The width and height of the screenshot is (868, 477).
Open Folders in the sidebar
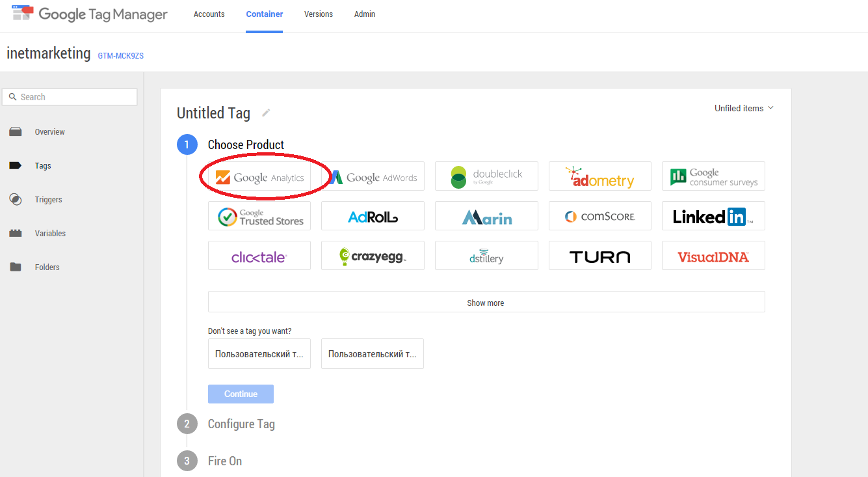click(x=47, y=267)
